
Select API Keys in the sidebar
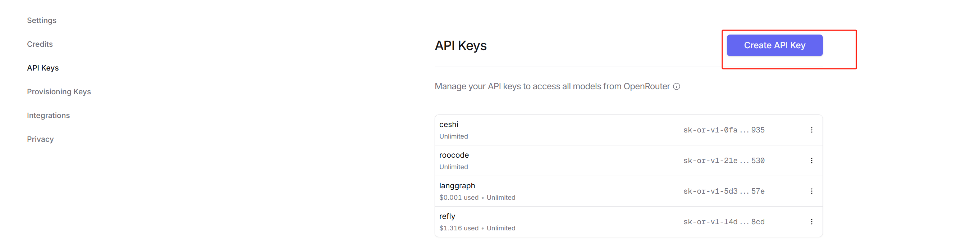43,68
